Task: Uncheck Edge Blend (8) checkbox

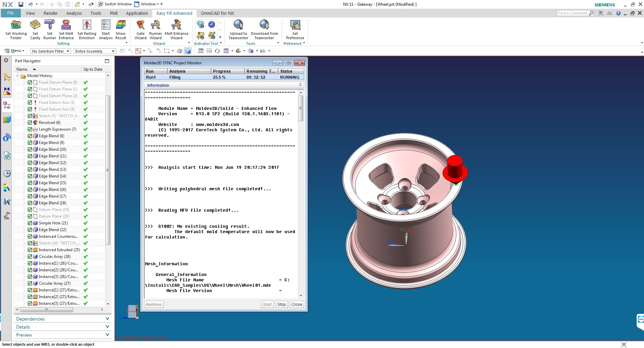Action: (30, 136)
